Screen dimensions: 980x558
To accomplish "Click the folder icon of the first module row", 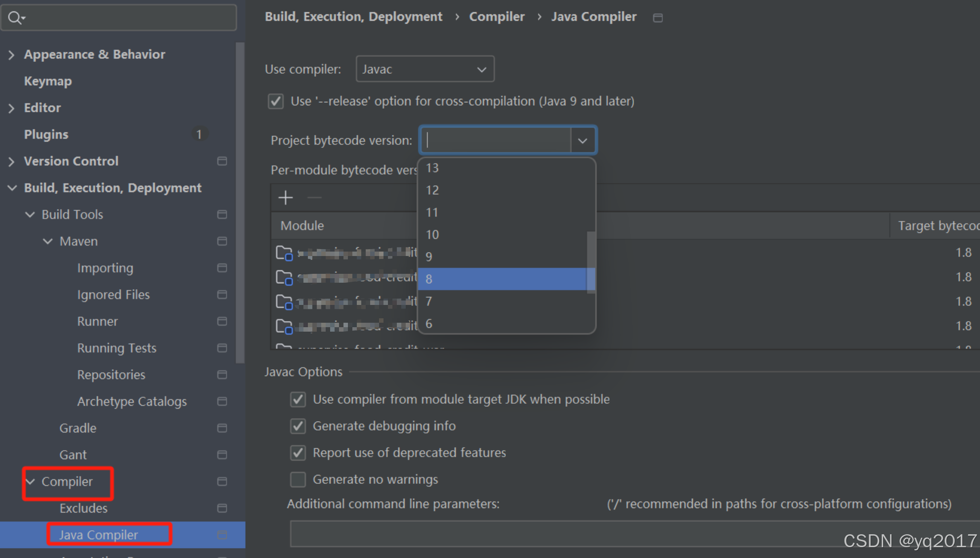I will (x=284, y=252).
